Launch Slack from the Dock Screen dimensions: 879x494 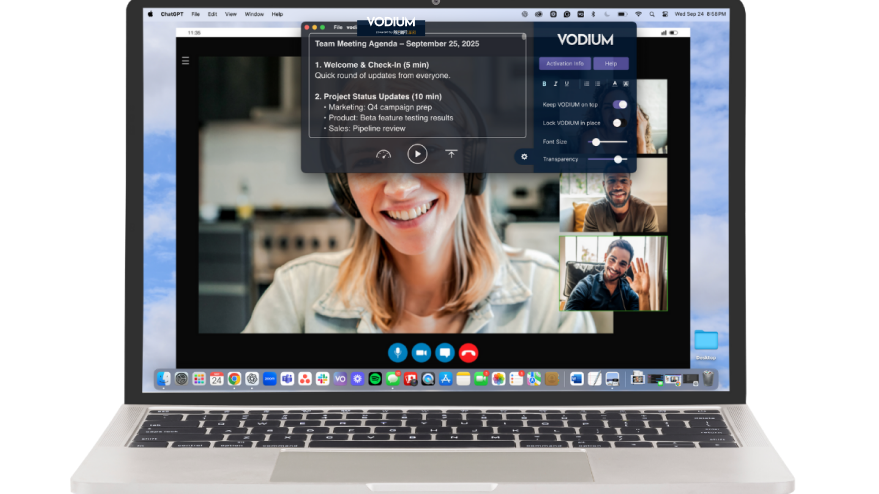(322, 379)
